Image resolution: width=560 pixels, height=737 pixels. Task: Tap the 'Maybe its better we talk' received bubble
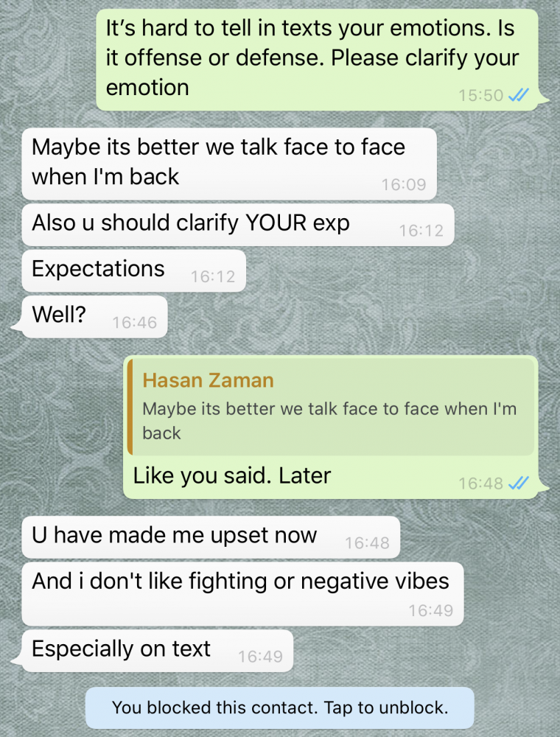229,164
